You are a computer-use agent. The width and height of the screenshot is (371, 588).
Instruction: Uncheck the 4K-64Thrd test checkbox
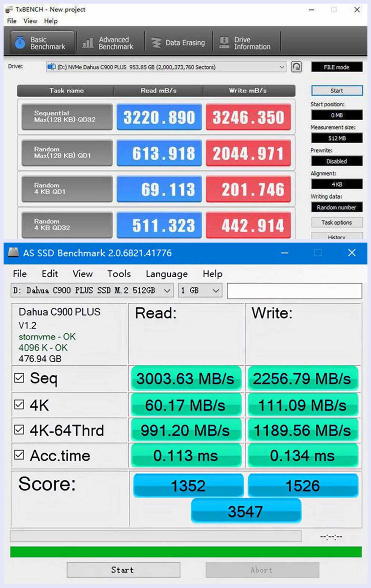tap(19, 430)
